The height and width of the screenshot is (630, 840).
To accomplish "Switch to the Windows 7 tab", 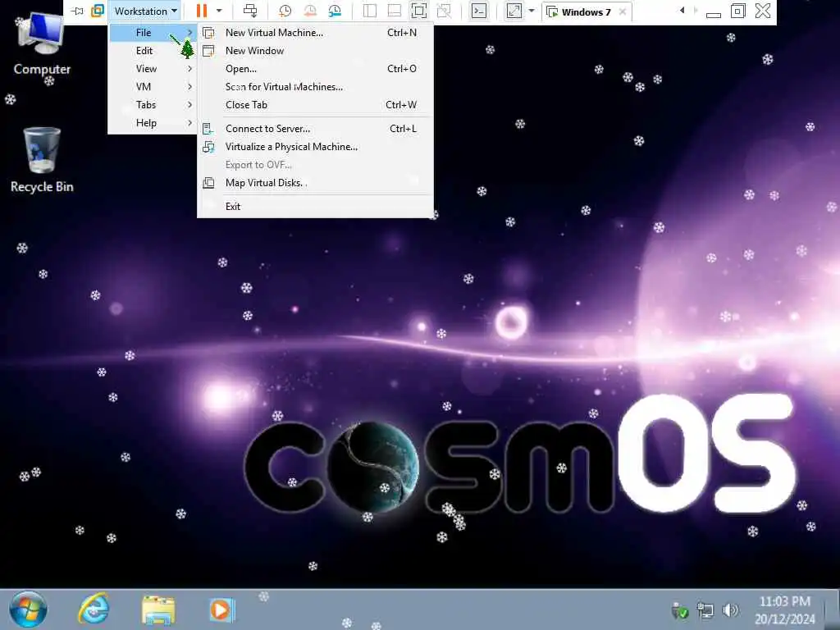I will (586, 11).
